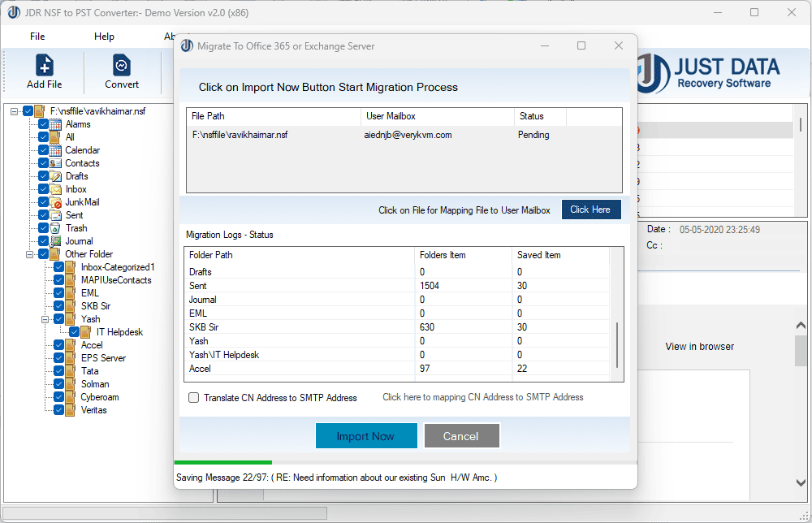Image resolution: width=812 pixels, height=523 pixels.
Task: Open the Help menu
Action: click(x=104, y=37)
